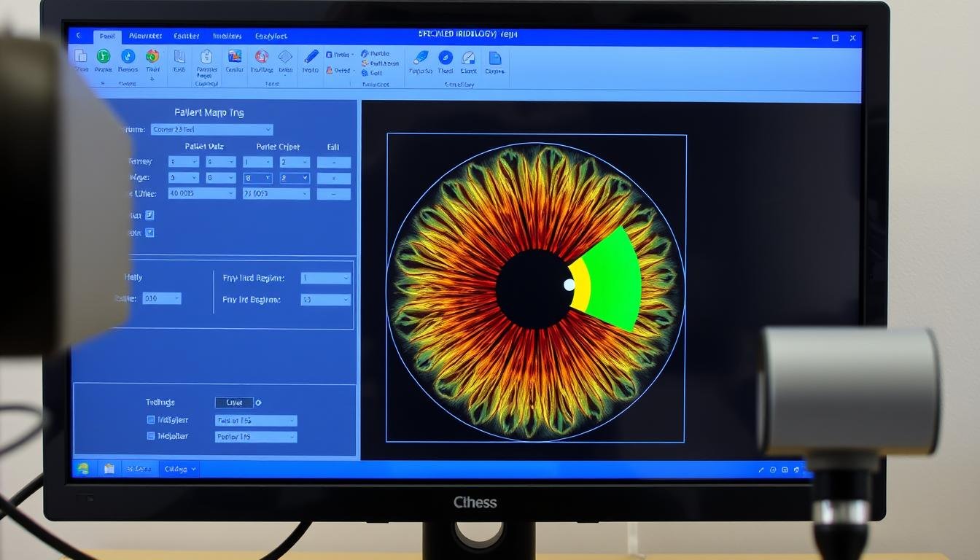The width and height of the screenshot is (980, 560).
Task: Click the multicolored Chrome-style ribbon icon
Action: pos(152,56)
